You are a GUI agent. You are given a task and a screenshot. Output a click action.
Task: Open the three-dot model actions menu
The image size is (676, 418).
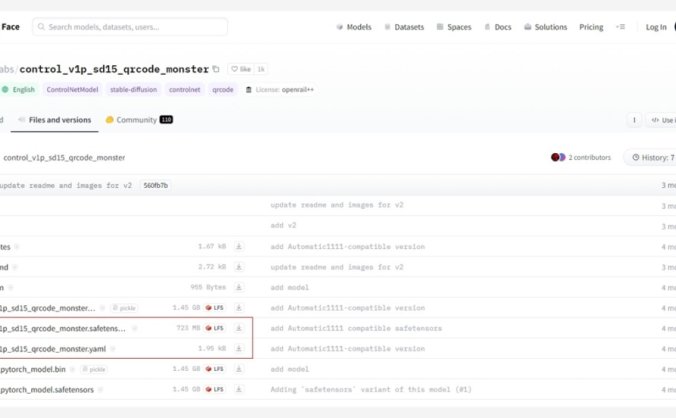[633, 120]
